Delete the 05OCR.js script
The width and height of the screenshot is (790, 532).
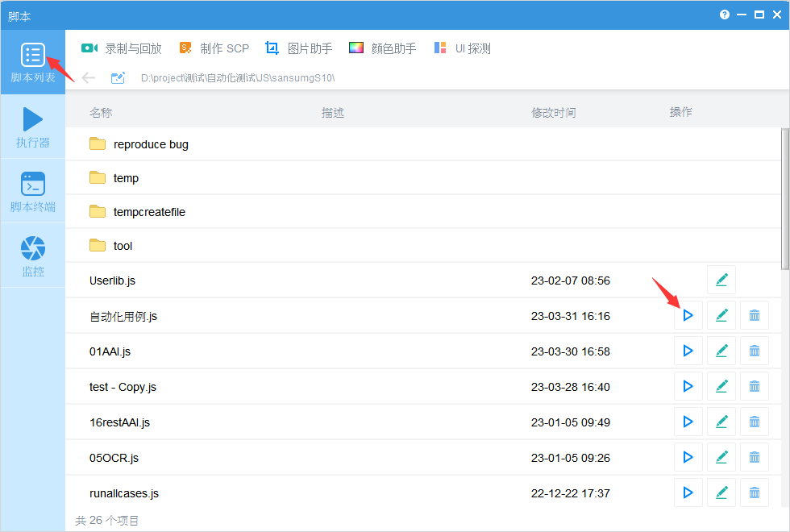[755, 457]
